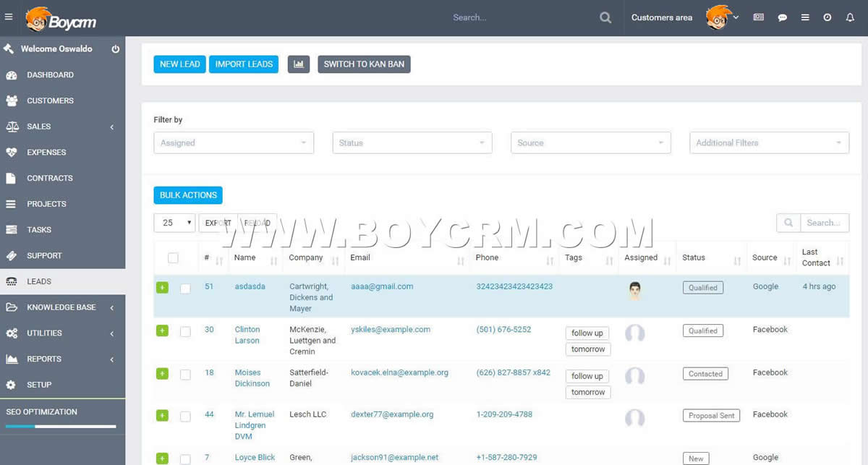Click the clock timer icon in header
This screenshot has width=868, height=465.
coord(827,17)
